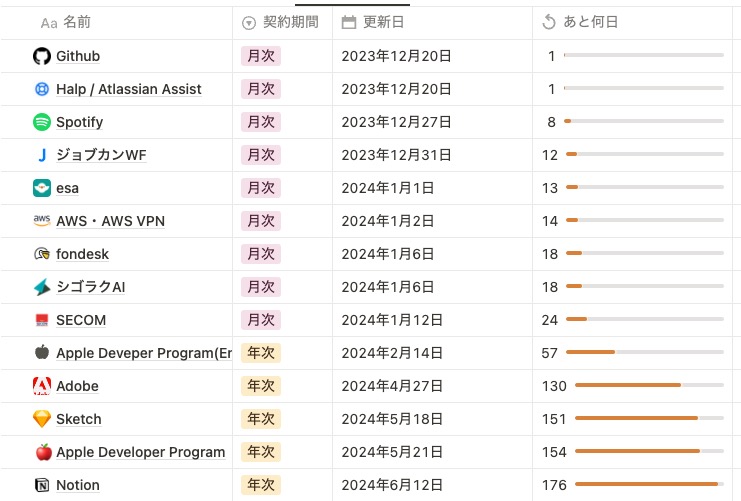Change the 月次 tag on SECOM row
741x501 pixels.
(261, 320)
